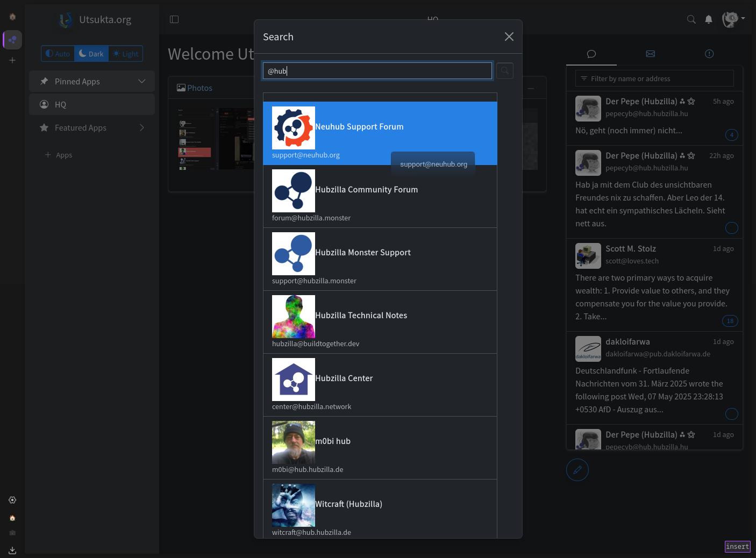Viewport: 756px width, 558px height.
Task: Open the user avatar dropdown menu
Action: (733, 19)
